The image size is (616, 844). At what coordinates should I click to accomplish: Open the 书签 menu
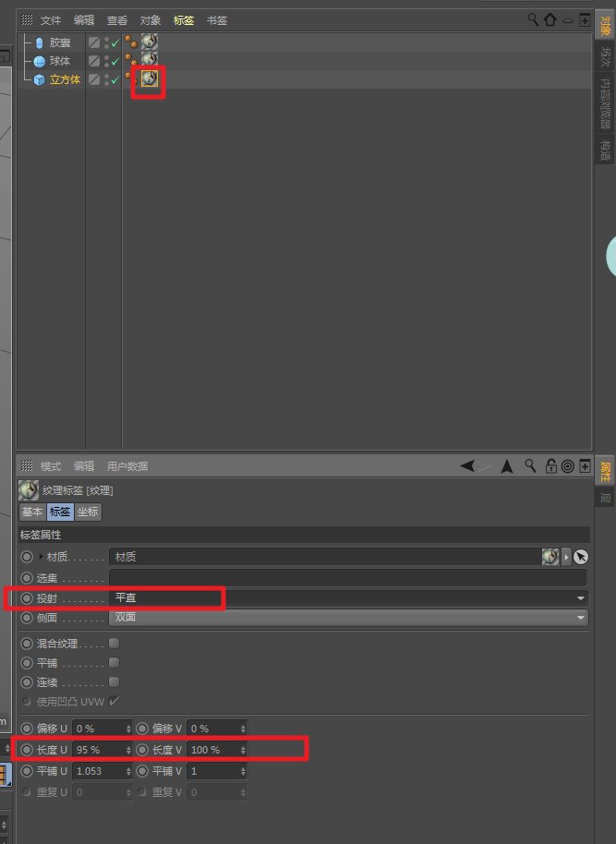coord(217,20)
